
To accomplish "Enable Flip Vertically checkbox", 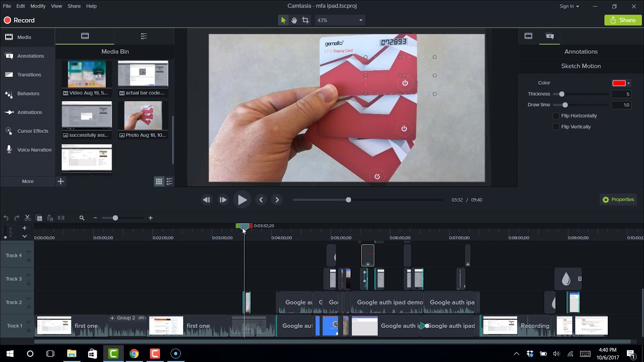I will click(x=556, y=127).
